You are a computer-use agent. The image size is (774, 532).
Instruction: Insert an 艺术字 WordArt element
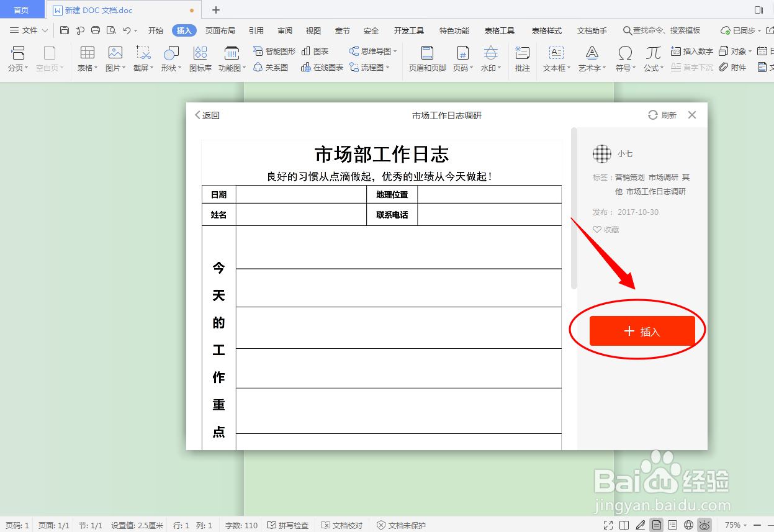click(590, 59)
